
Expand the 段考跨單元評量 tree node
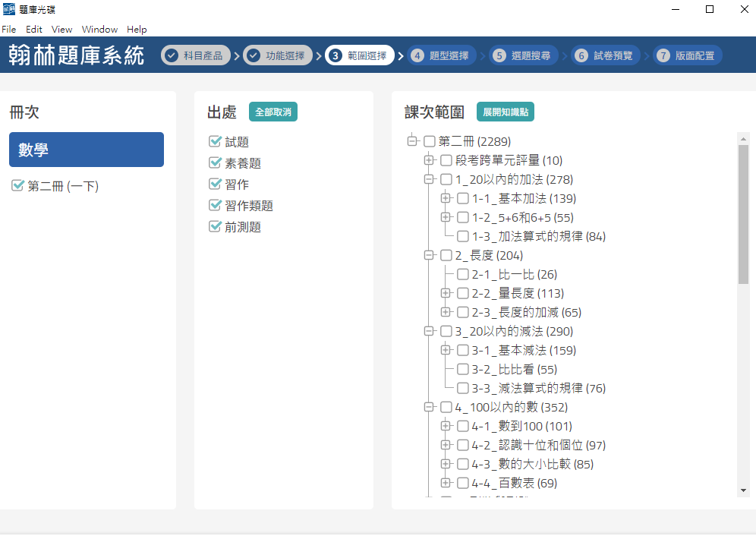coord(430,160)
